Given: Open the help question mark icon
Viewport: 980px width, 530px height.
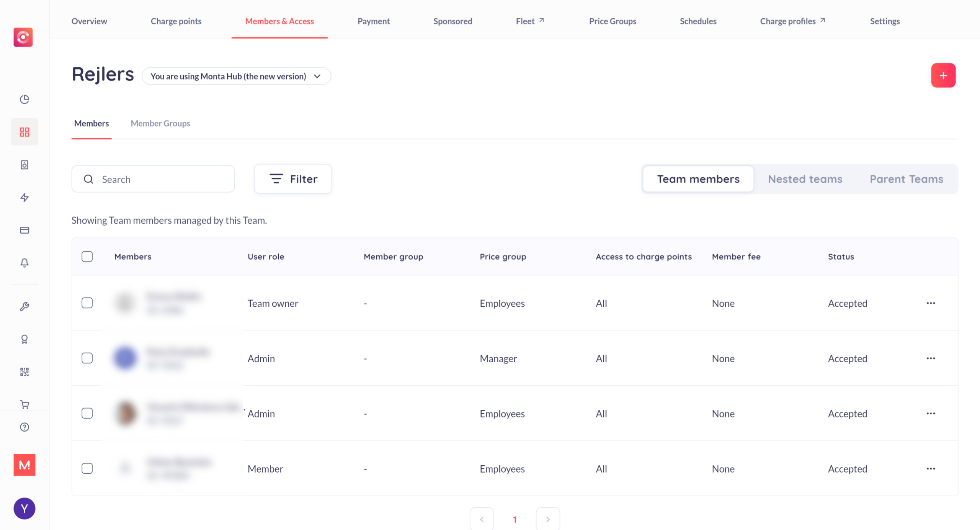Looking at the screenshot, I should [24, 427].
